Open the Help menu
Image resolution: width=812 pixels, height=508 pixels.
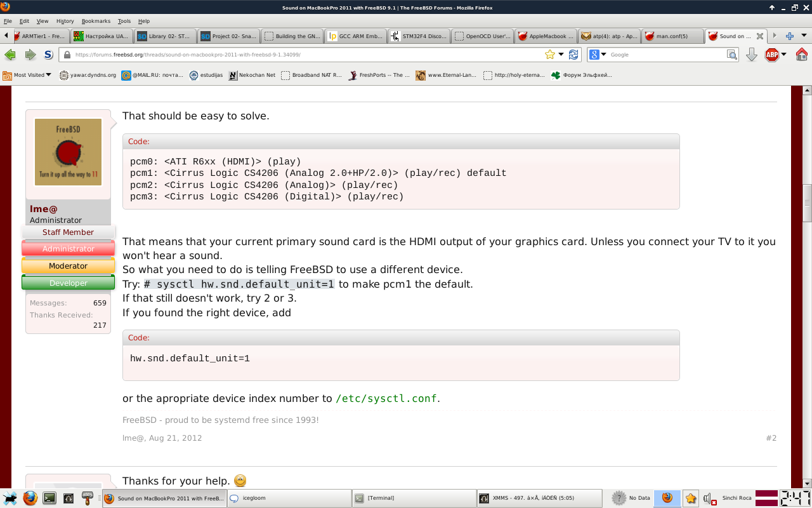tap(144, 21)
